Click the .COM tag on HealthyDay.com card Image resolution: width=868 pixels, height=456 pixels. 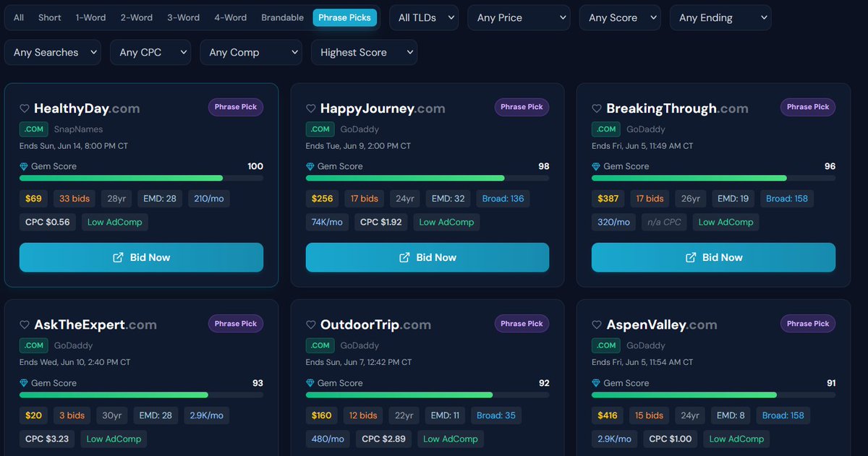click(x=34, y=129)
